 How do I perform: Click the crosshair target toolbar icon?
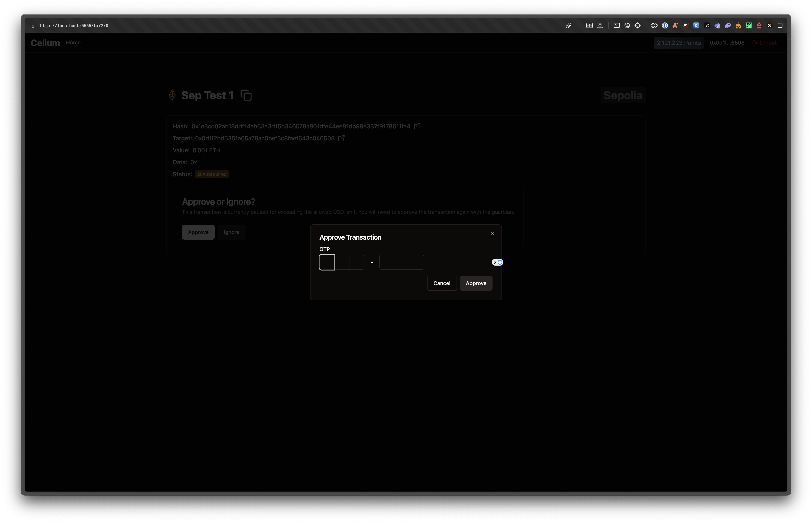click(638, 25)
